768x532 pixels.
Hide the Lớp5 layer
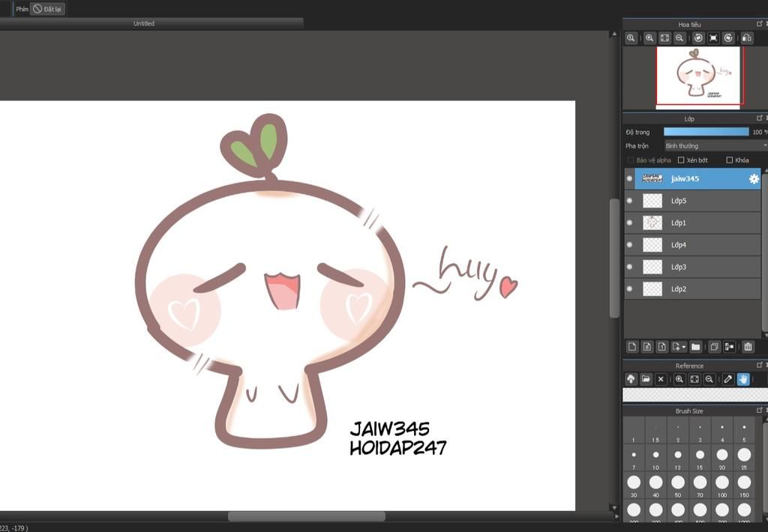click(x=629, y=201)
